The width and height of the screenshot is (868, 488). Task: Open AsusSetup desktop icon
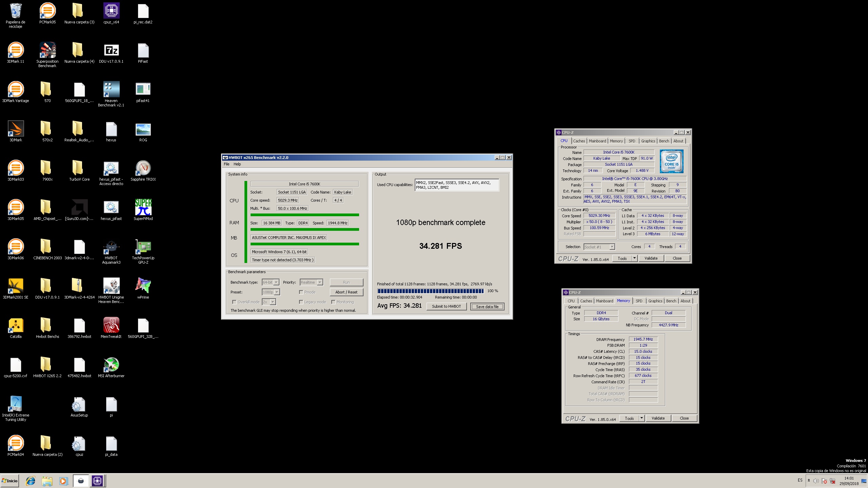coord(79,407)
